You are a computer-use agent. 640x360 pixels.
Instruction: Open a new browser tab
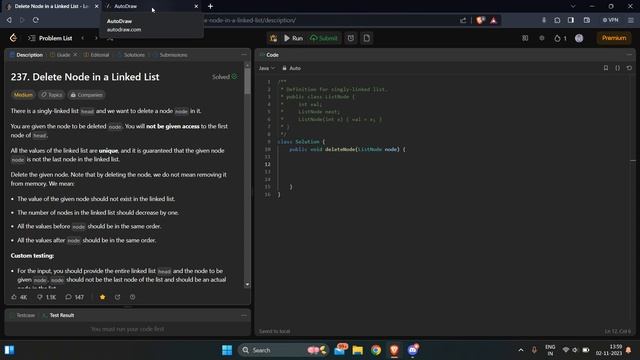point(210,6)
